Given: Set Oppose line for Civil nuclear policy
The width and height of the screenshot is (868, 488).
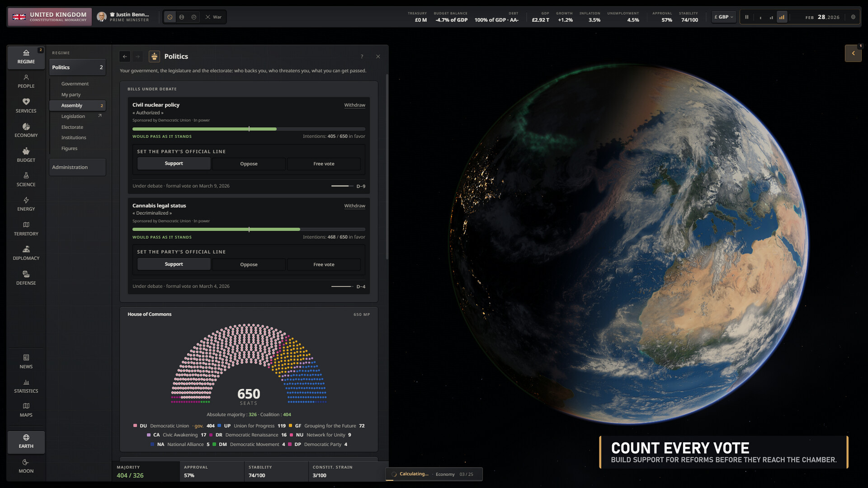Looking at the screenshot, I should (x=249, y=164).
